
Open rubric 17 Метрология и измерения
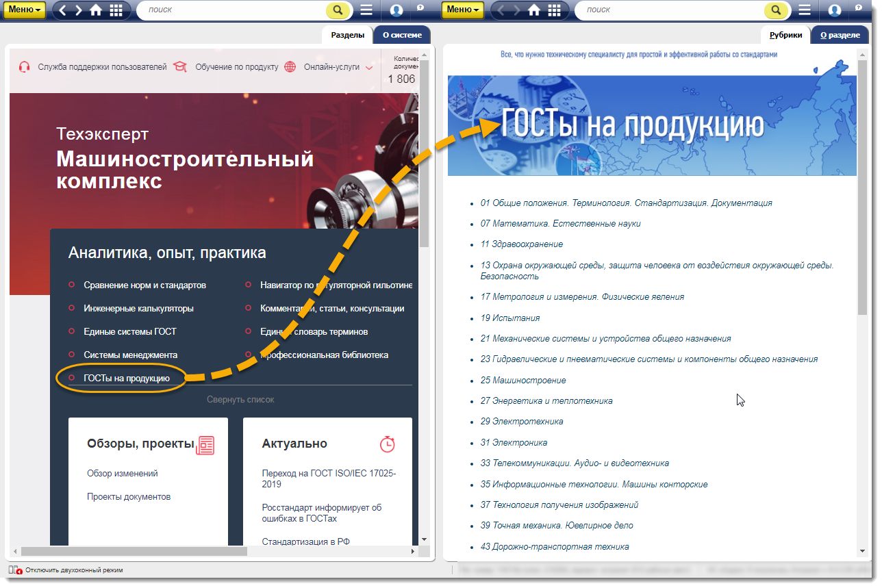click(582, 296)
